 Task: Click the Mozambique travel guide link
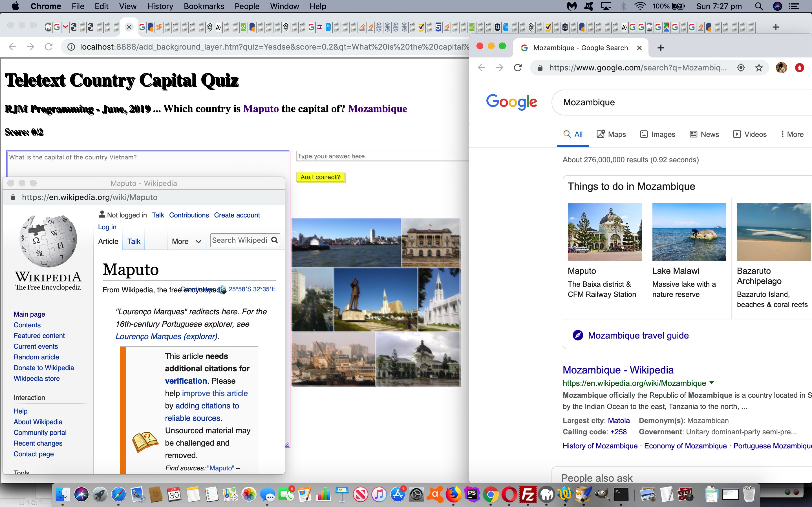638,335
